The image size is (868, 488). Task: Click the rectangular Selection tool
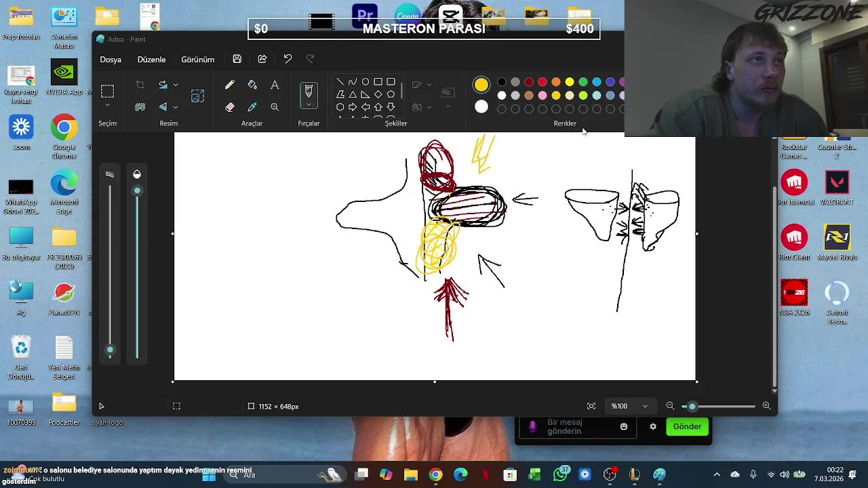click(107, 91)
